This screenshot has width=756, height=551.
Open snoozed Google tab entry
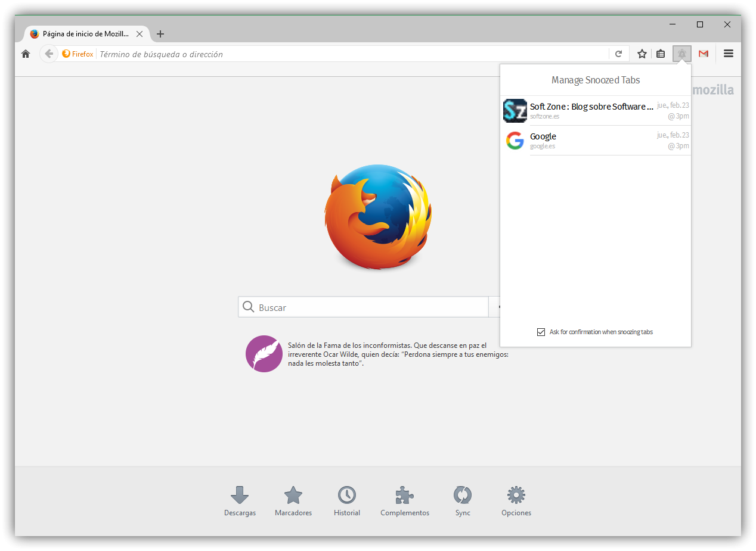[596, 141]
